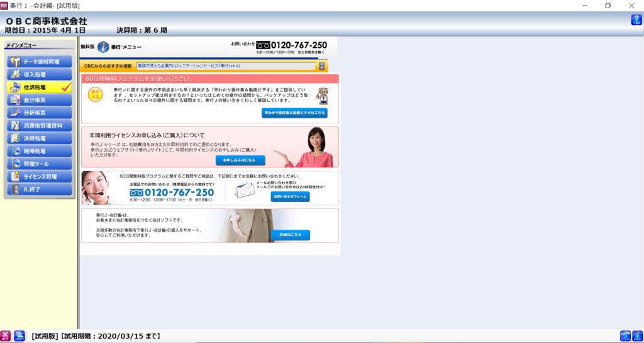
Task: Click the お問い合わせフォーム button
Action: tap(290, 197)
